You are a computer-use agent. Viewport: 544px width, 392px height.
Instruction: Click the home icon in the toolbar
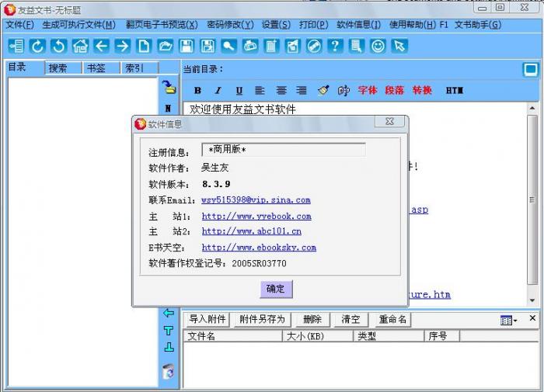pos(80,46)
